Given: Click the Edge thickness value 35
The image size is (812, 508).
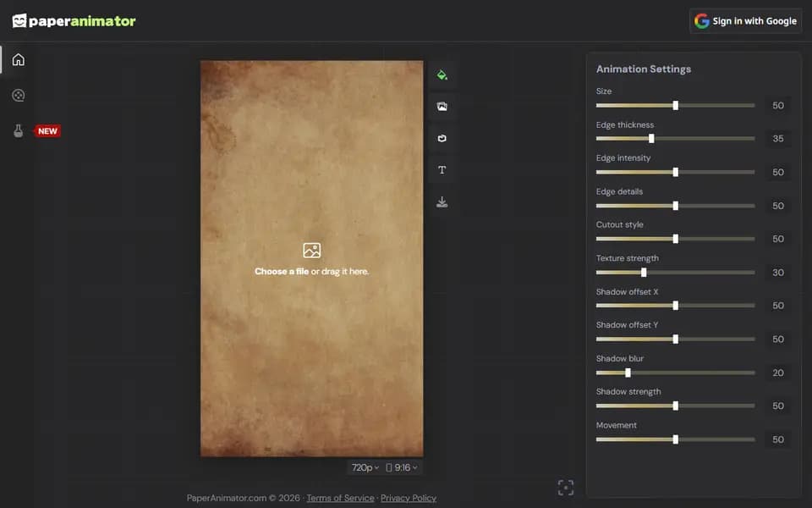Looking at the screenshot, I should pyautogui.click(x=778, y=138).
